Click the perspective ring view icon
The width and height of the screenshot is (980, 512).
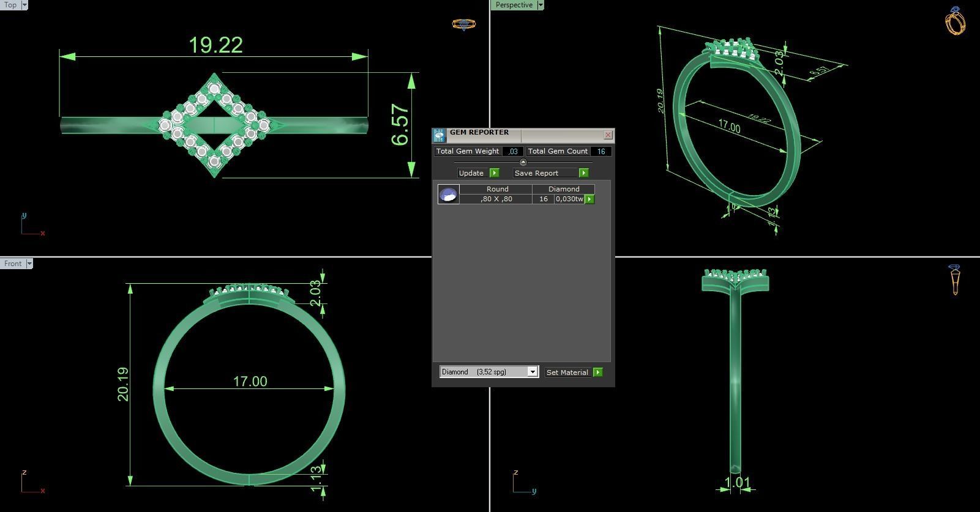pyautogui.click(x=955, y=21)
